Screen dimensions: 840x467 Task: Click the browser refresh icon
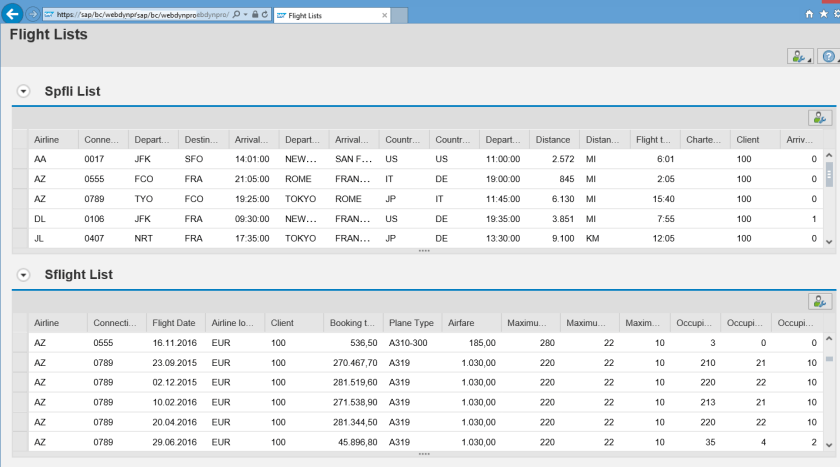[263, 15]
